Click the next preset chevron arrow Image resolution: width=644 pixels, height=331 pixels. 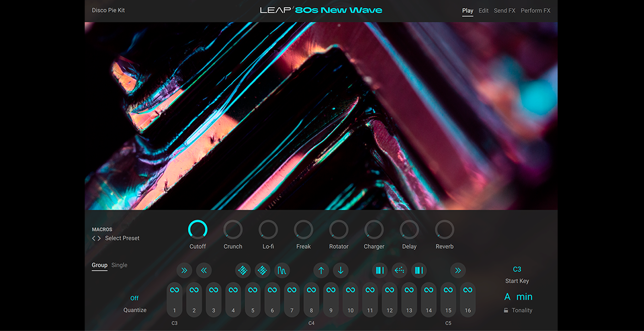click(99, 238)
